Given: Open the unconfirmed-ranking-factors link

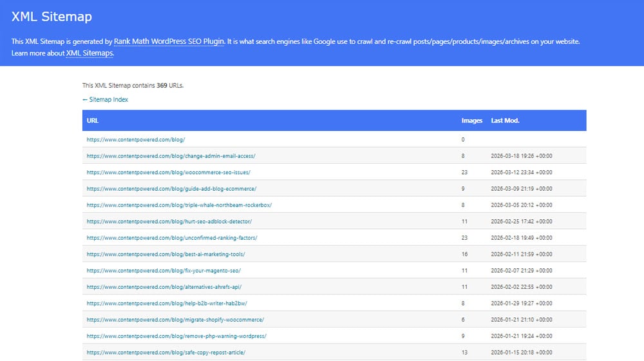Looking at the screenshot, I should pos(172,238).
